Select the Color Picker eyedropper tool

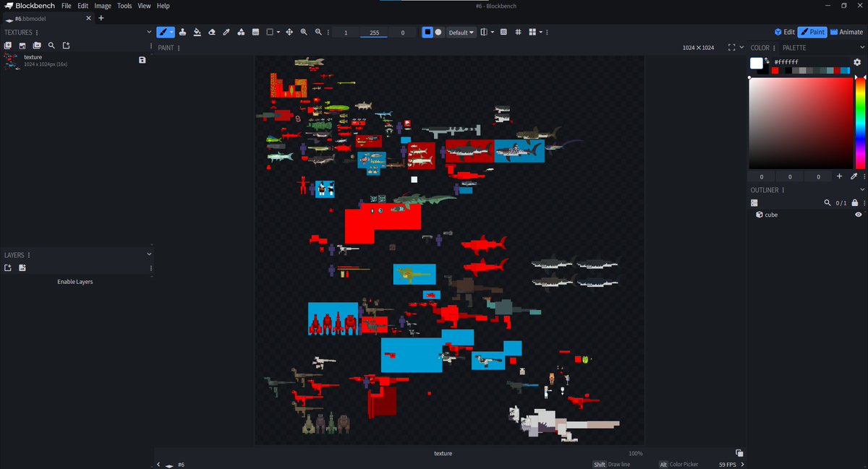click(226, 32)
